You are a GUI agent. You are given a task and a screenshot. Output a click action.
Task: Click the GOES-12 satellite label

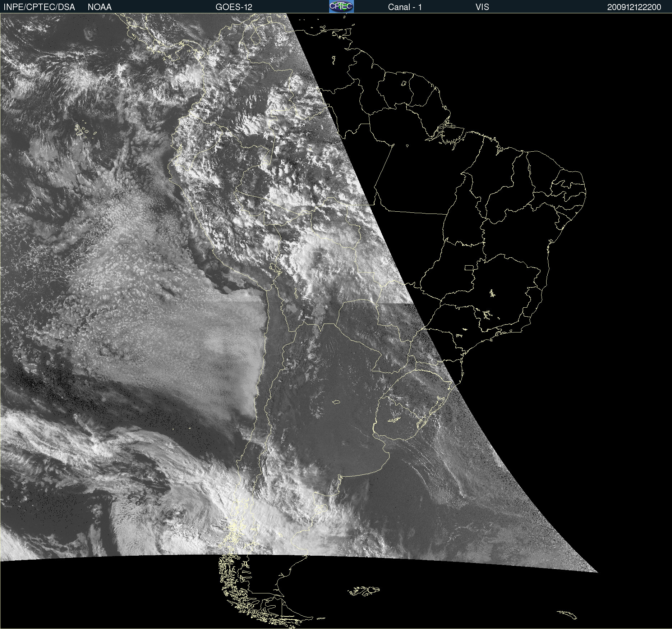click(x=234, y=7)
